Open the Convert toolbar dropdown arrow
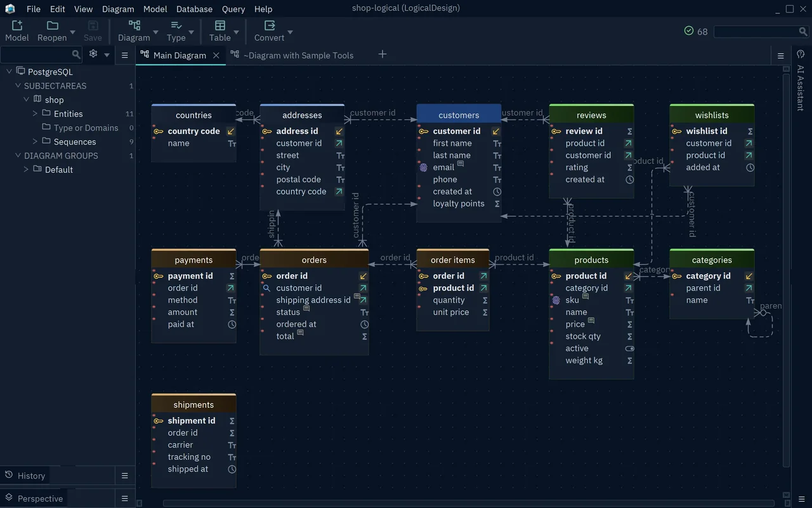This screenshot has height=508, width=812. pos(290,32)
